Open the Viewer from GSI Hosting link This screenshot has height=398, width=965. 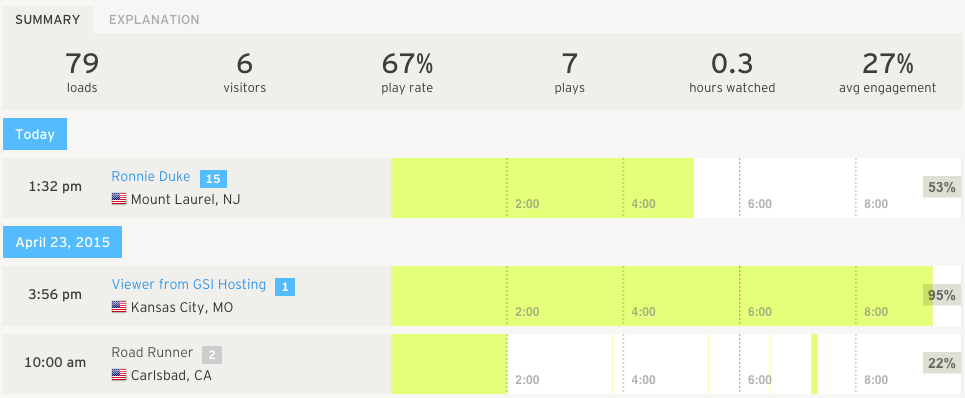[188, 285]
